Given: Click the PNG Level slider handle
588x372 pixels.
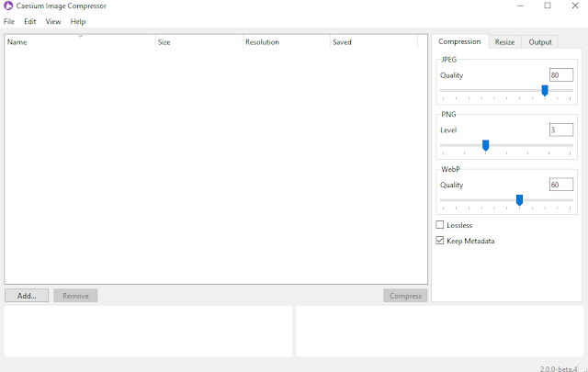Looking at the screenshot, I should pyautogui.click(x=486, y=145).
